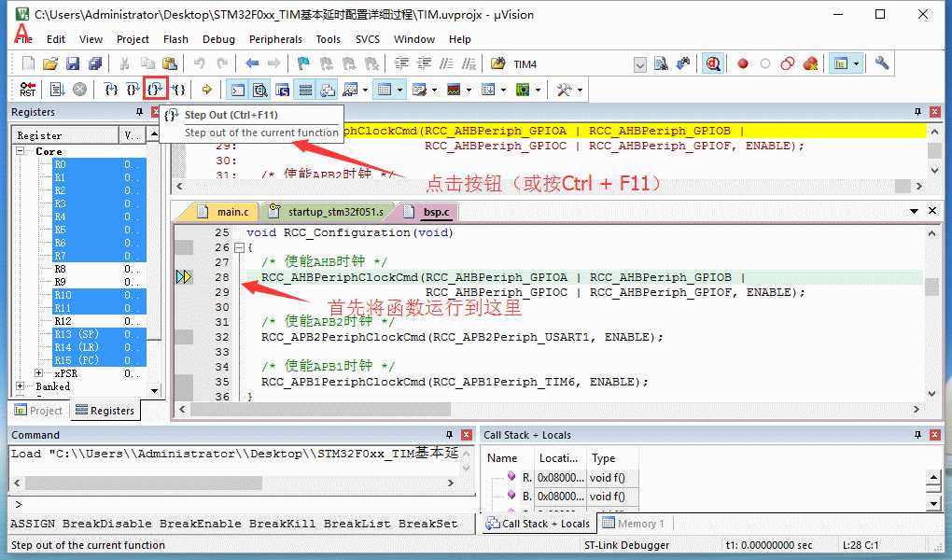Open the Watch Windows dropdown arrow
The width and height of the screenshot is (952, 560).
pyautogui.click(x=366, y=90)
